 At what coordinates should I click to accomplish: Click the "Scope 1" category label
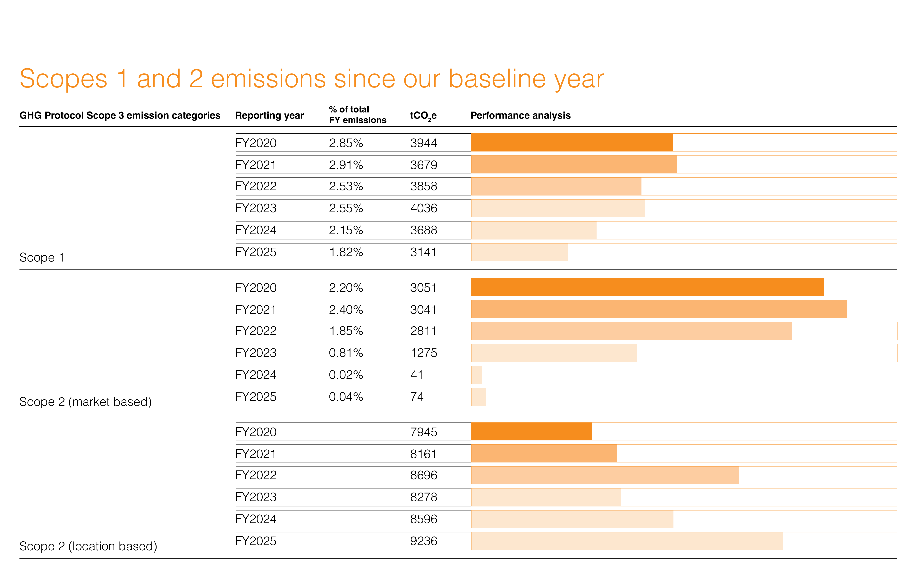[42, 257]
